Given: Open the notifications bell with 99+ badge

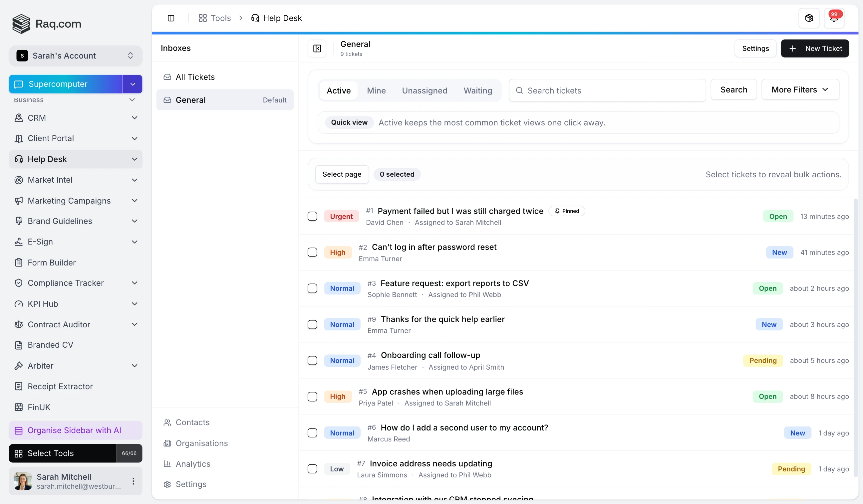Looking at the screenshot, I should tap(834, 18).
